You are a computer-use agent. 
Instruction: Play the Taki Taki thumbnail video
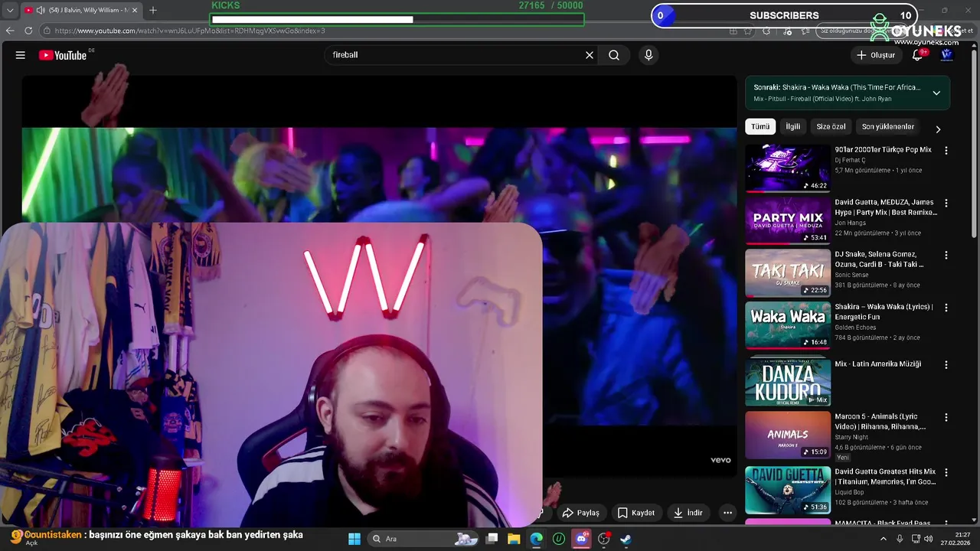pyautogui.click(x=788, y=272)
